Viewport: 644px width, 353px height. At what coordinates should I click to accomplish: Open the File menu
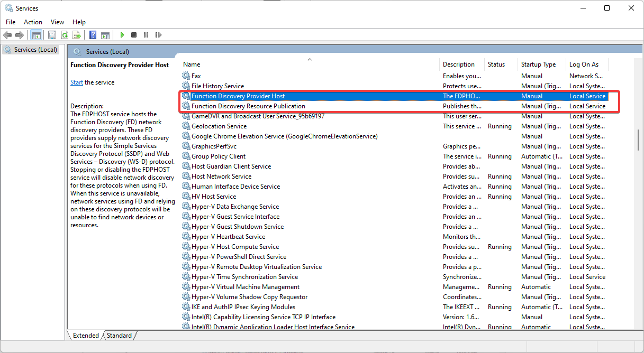pos(11,22)
